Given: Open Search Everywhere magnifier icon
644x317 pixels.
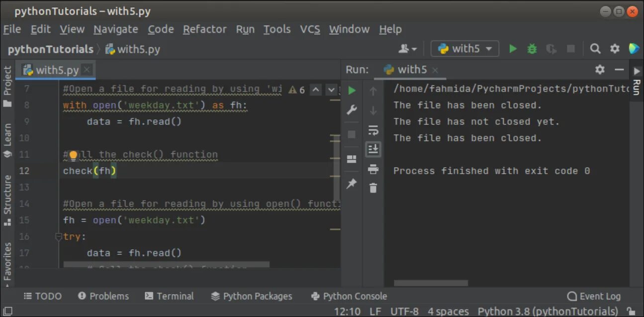Looking at the screenshot, I should click(x=595, y=49).
